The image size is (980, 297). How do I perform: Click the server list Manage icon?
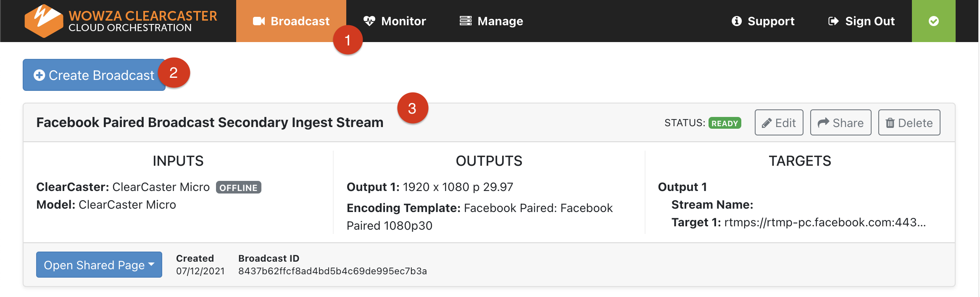465,21
